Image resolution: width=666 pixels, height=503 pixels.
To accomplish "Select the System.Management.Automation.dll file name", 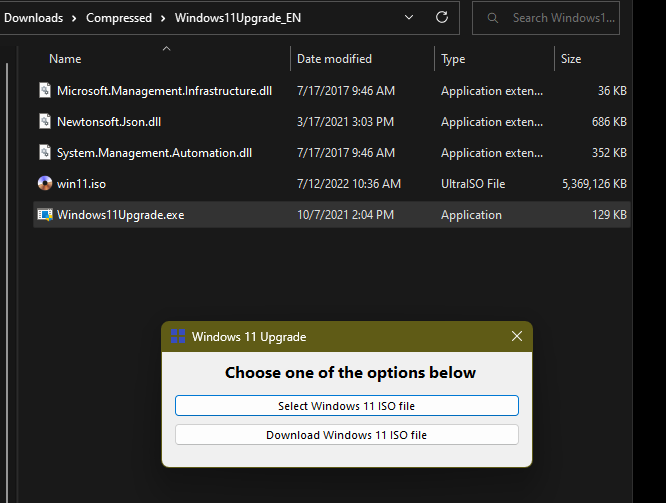I will pyautogui.click(x=154, y=153).
